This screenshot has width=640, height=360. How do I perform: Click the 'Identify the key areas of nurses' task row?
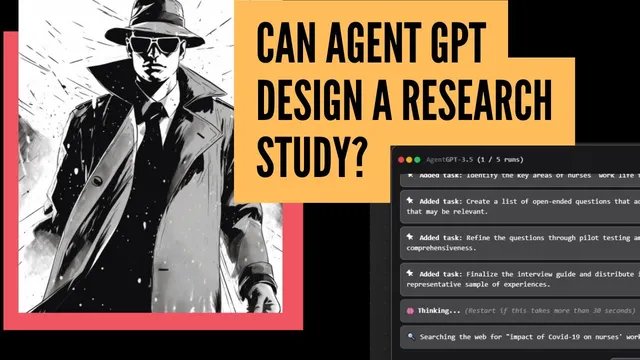click(x=520, y=179)
